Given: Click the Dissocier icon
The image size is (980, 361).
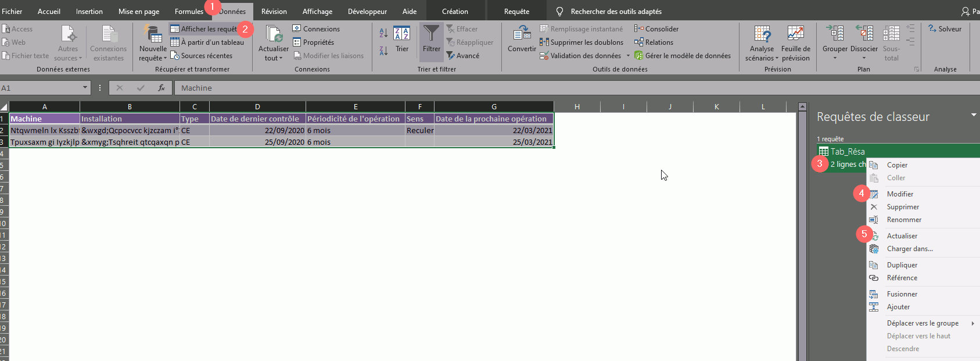Looking at the screenshot, I should (864, 34).
